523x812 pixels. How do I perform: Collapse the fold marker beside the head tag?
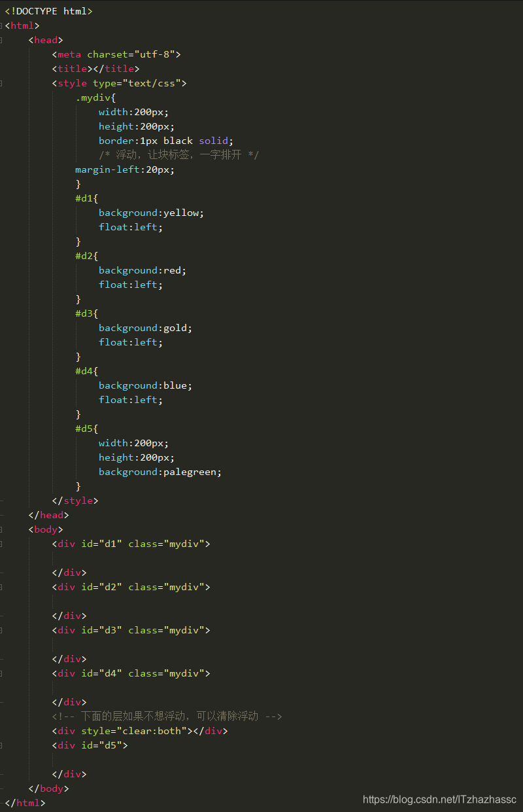click(x=1, y=40)
